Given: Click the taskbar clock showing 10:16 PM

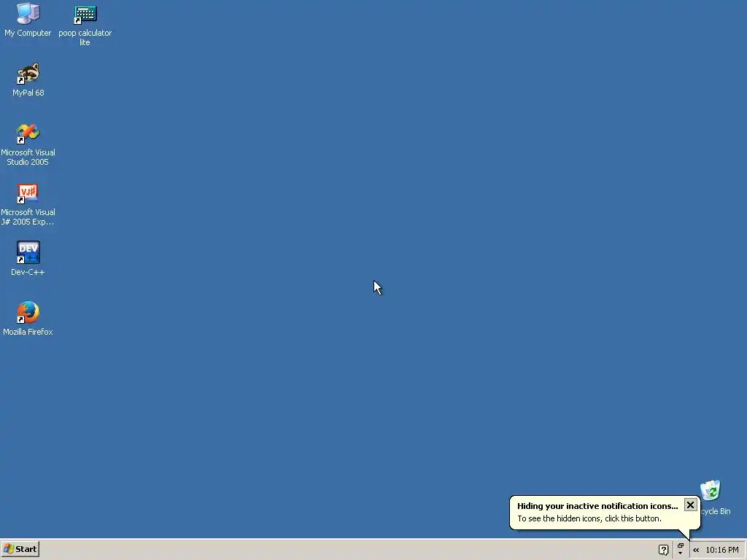Looking at the screenshot, I should (721, 550).
